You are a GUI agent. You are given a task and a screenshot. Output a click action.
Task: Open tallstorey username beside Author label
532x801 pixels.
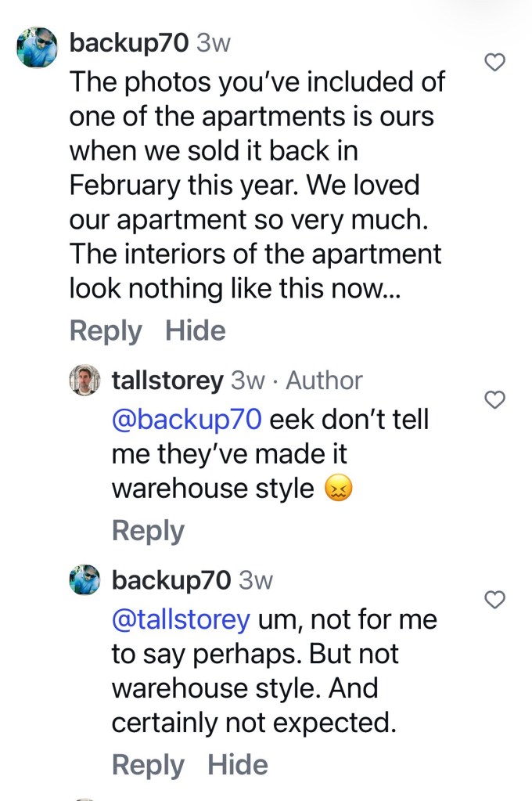(167, 381)
